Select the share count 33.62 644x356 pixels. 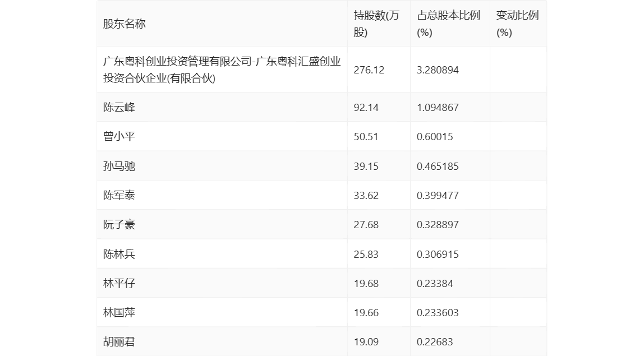[x=366, y=195]
